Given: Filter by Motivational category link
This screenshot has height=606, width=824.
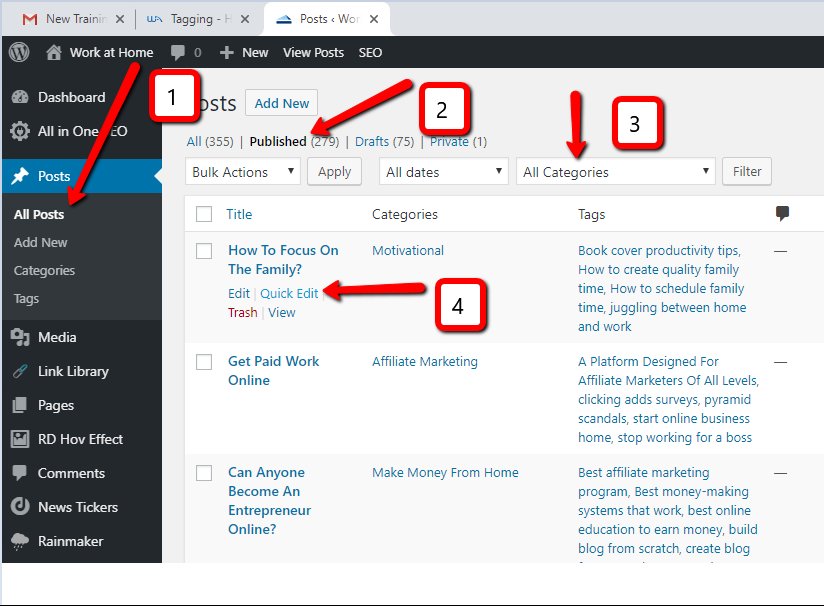Looking at the screenshot, I should pyautogui.click(x=408, y=250).
